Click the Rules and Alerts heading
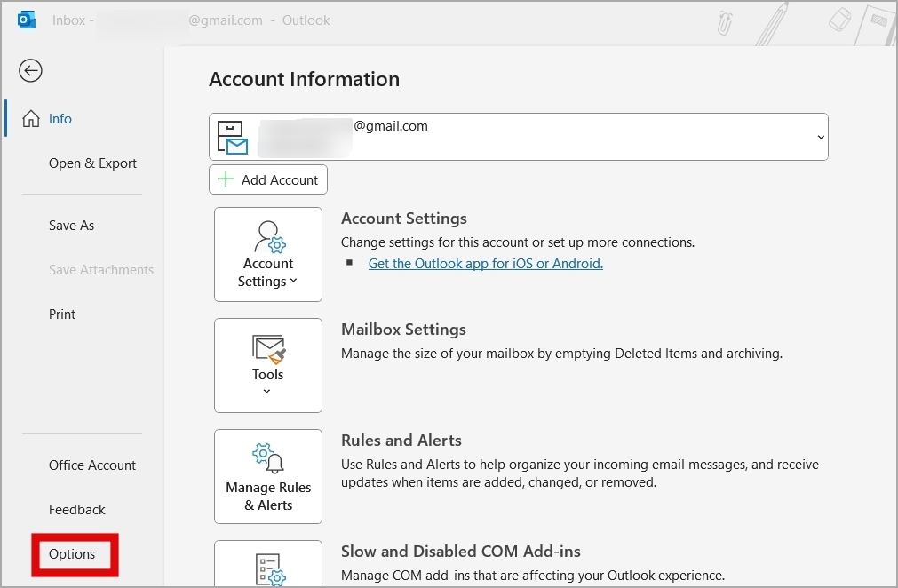The width and height of the screenshot is (898, 588). click(401, 441)
